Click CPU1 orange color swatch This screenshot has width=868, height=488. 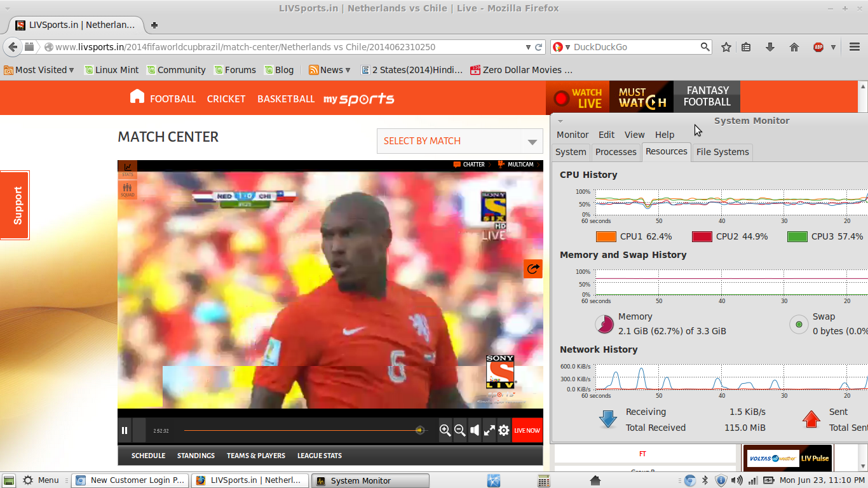point(606,236)
